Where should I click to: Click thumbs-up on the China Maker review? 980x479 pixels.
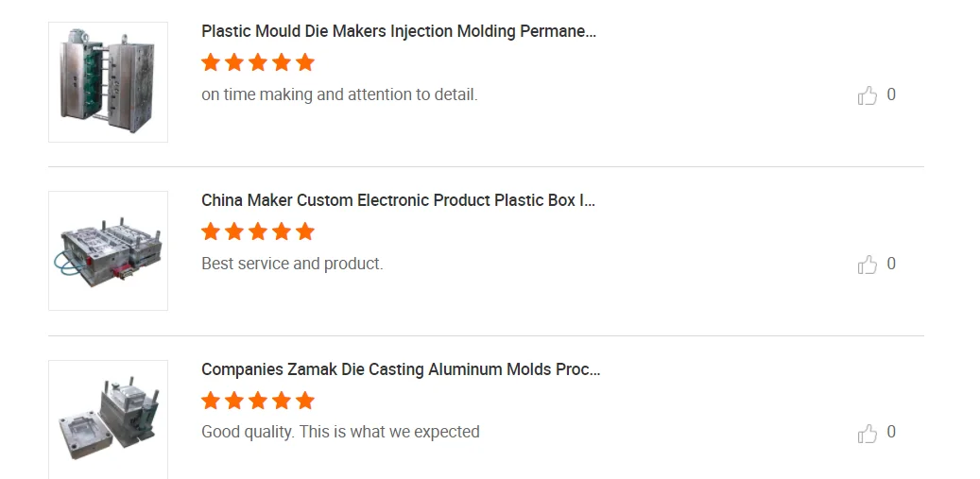pos(868,265)
